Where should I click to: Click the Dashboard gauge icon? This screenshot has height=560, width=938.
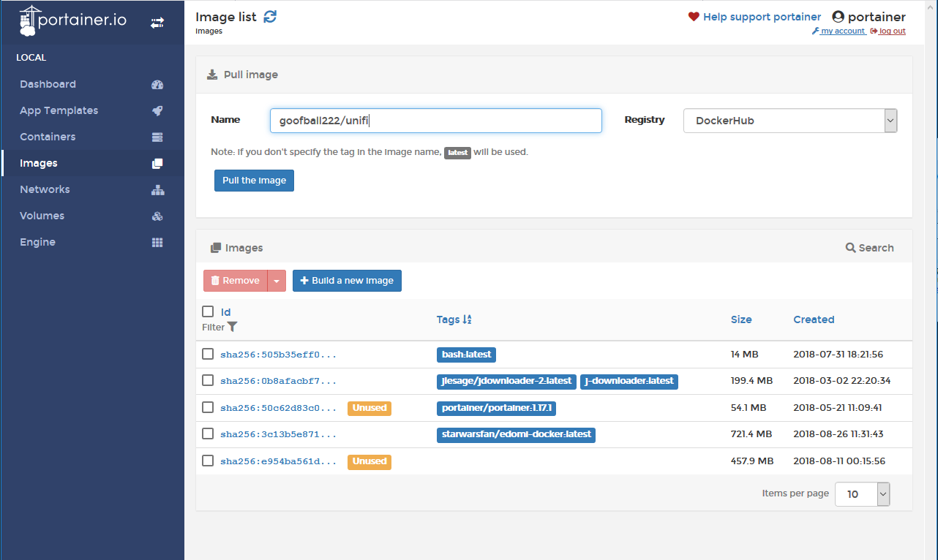click(x=157, y=85)
